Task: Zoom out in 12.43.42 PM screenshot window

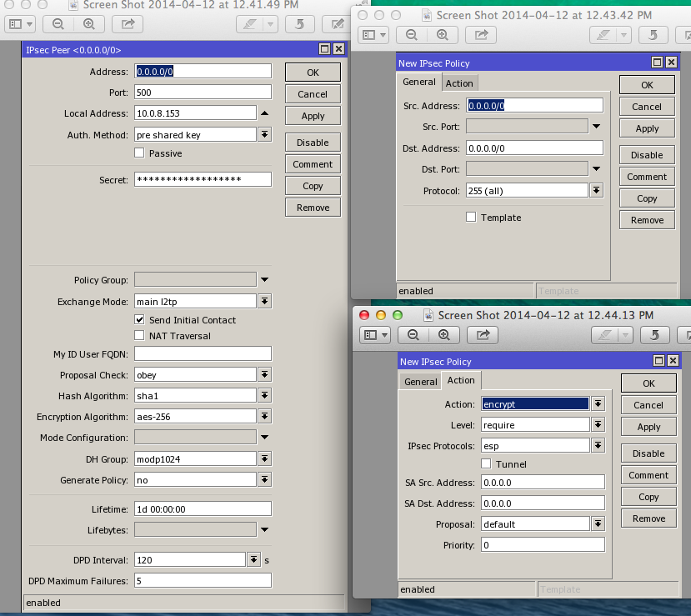Action: tap(412, 35)
